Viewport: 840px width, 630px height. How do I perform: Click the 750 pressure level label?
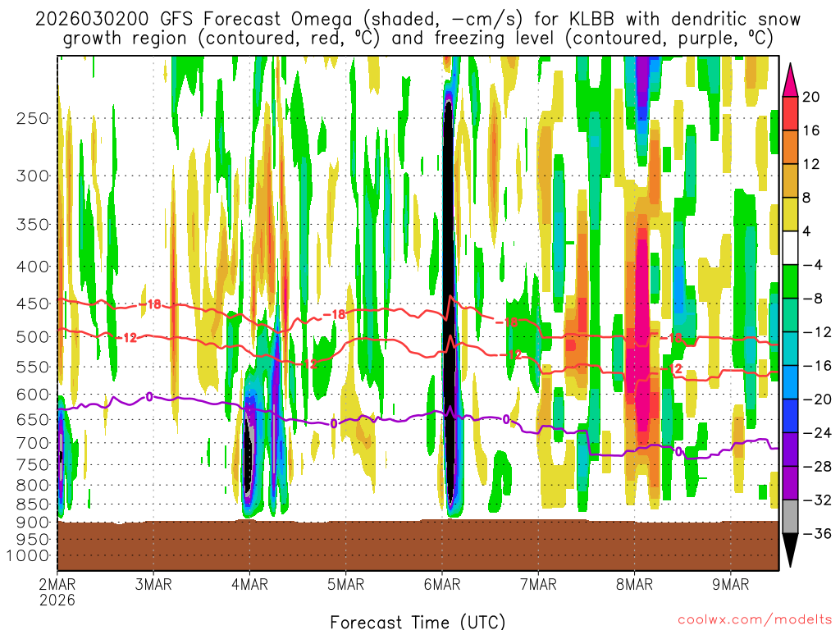33,465
